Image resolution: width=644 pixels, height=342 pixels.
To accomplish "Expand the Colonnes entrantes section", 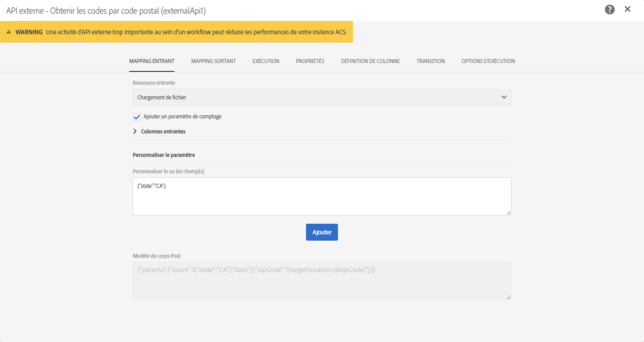I will (x=135, y=131).
